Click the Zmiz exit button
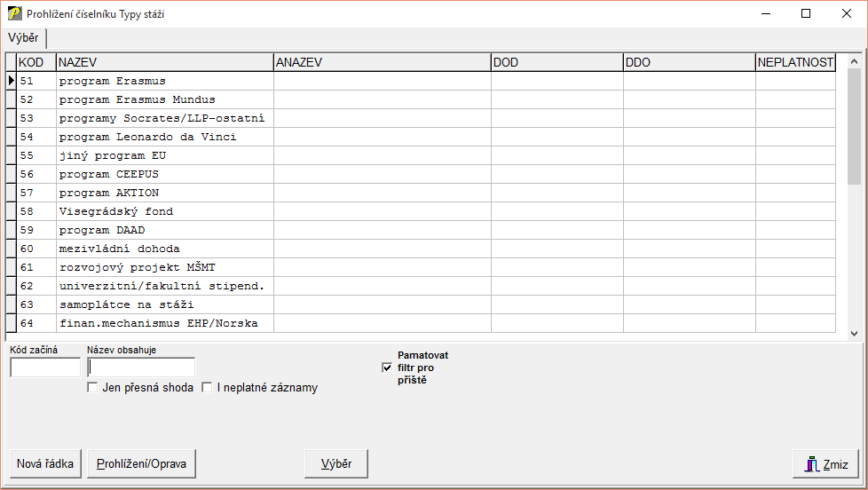The image size is (868, 490). (x=825, y=464)
